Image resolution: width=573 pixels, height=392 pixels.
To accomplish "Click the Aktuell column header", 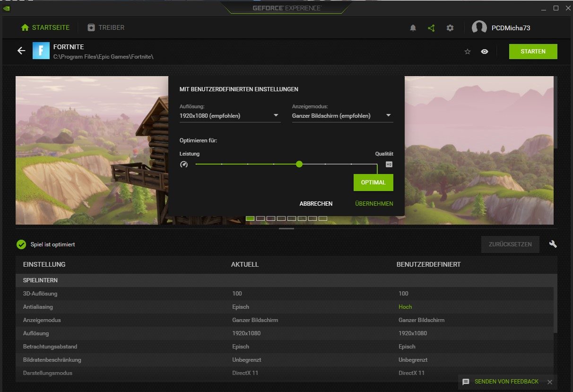I will click(245, 264).
